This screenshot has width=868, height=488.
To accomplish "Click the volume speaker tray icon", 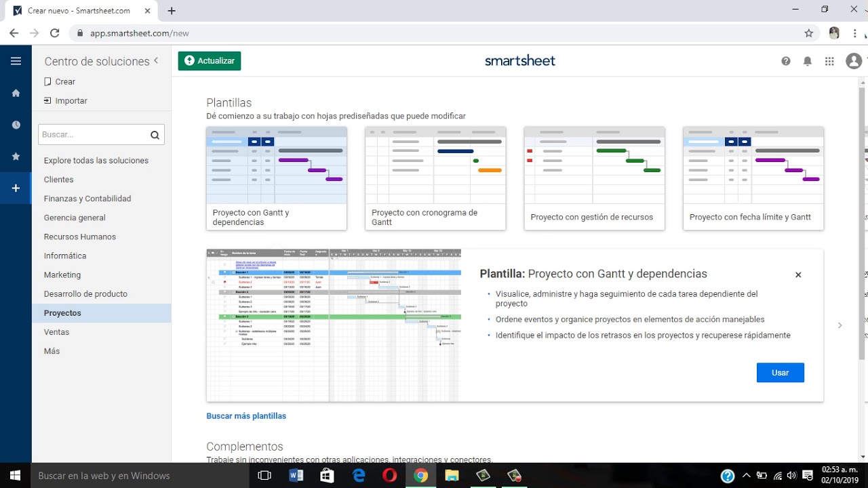I will (791, 475).
